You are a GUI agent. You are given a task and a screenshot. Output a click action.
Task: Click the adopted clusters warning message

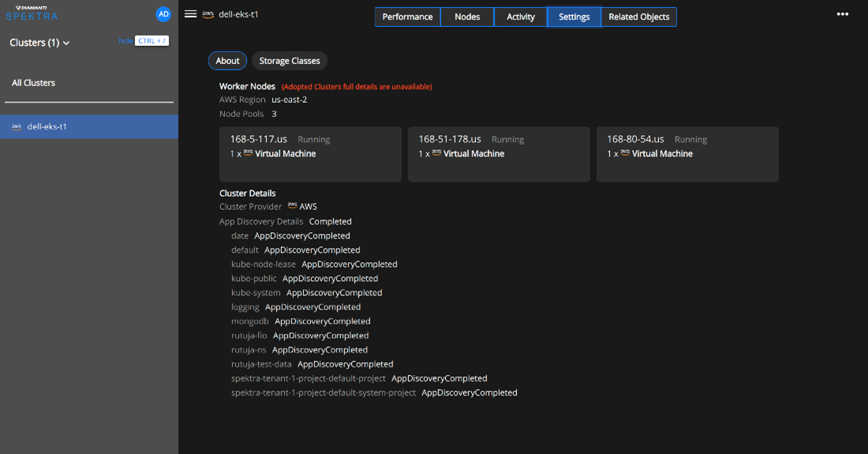pyautogui.click(x=357, y=87)
